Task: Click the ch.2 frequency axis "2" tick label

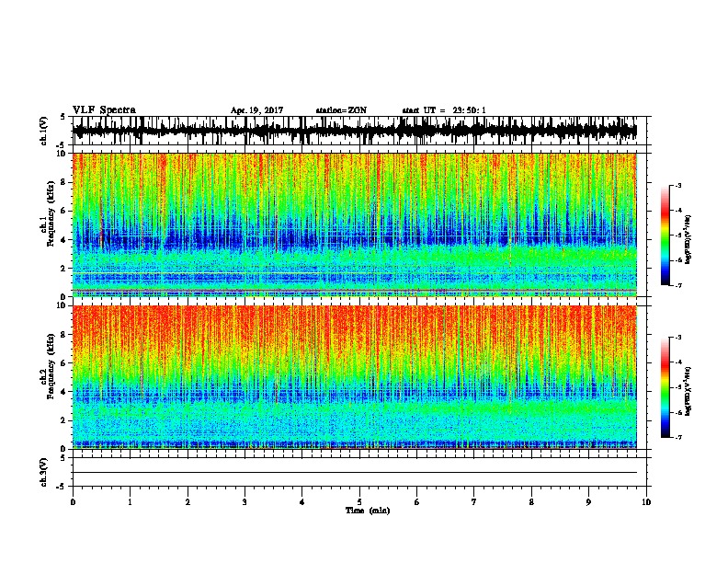Action: click(64, 420)
